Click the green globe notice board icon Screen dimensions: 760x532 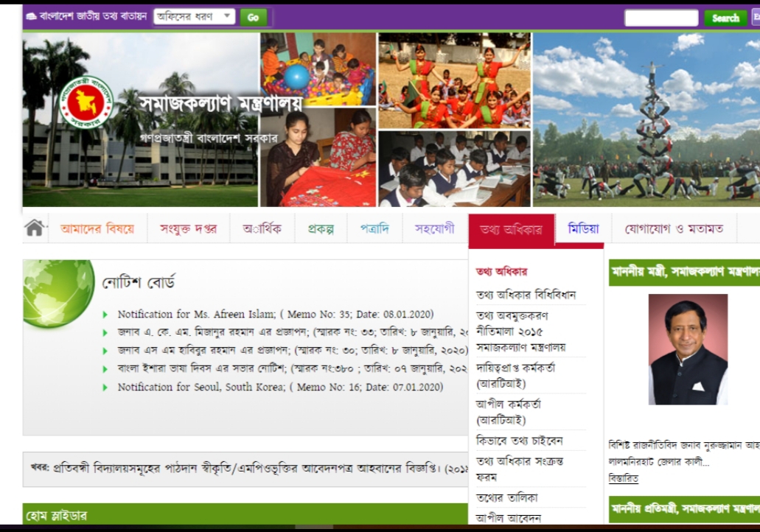point(59,293)
